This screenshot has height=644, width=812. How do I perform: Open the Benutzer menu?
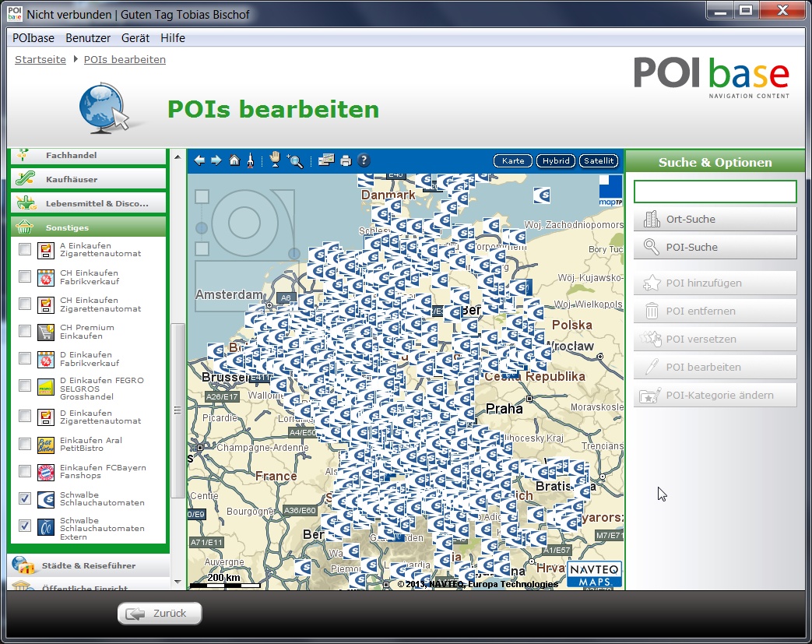click(x=90, y=38)
